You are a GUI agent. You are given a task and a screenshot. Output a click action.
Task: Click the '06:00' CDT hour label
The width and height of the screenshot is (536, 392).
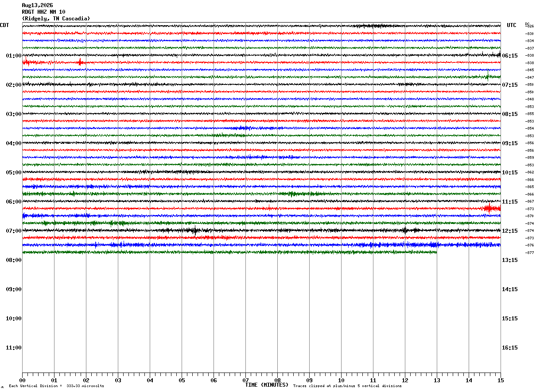[x=13, y=202]
